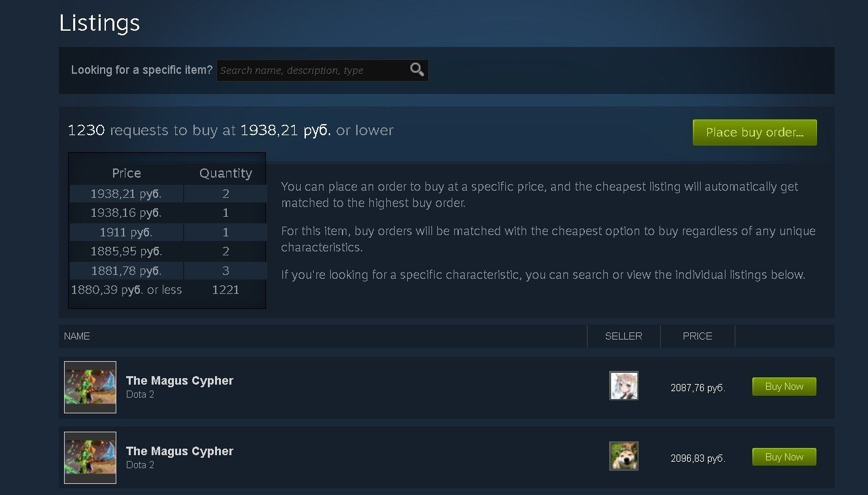Click the Dota 2 label under first listing

(140, 394)
